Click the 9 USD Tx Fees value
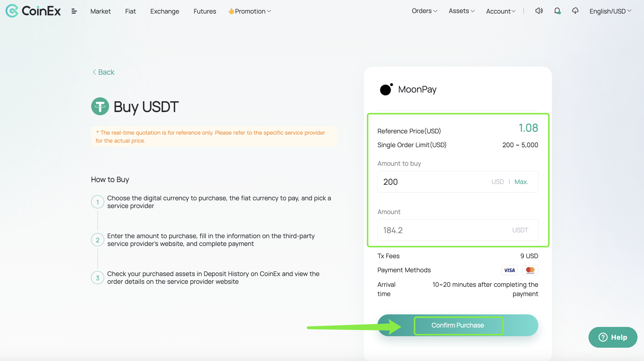644x361 pixels. 529,256
